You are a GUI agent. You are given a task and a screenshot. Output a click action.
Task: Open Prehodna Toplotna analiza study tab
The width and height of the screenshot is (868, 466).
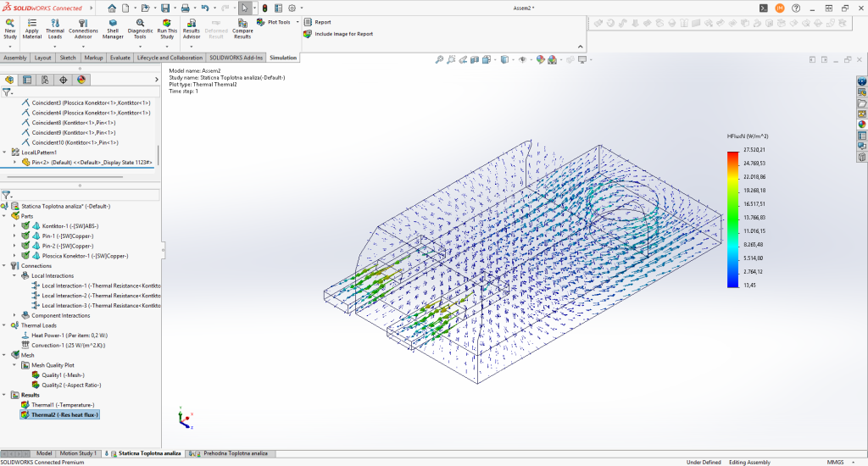(x=231, y=453)
